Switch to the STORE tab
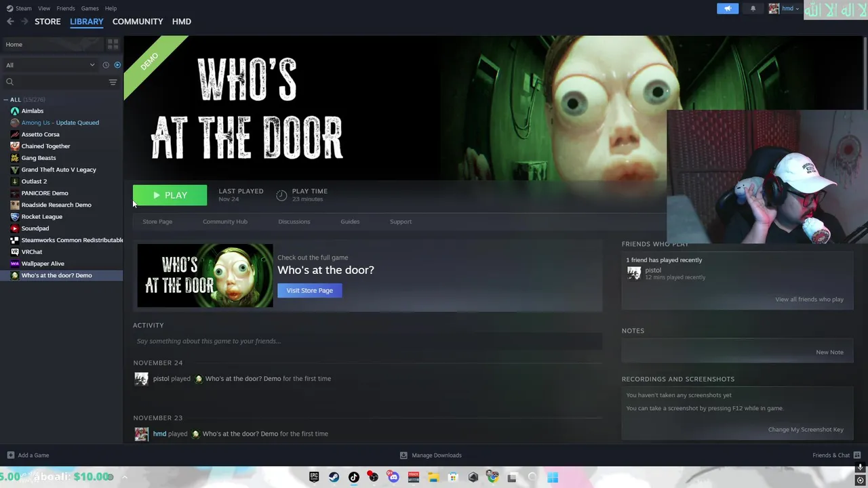The width and height of the screenshot is (868, 488). point(47,22)
